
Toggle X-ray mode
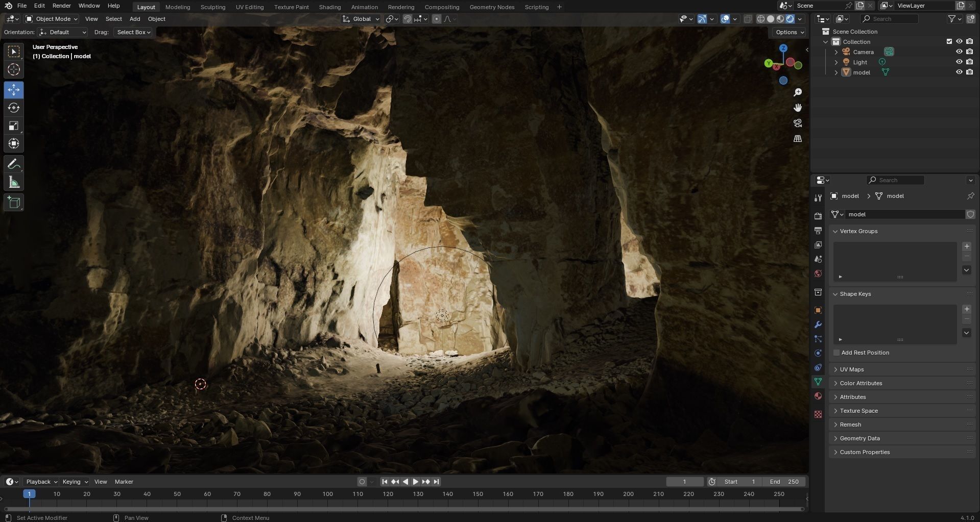[x=748, y=19]
